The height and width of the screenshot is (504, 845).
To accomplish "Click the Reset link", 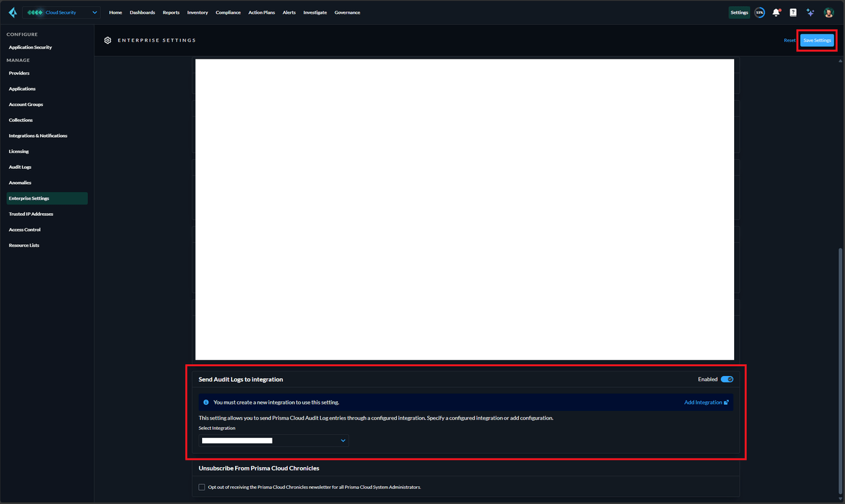I will pyautogui.click(x=790, y=40).
